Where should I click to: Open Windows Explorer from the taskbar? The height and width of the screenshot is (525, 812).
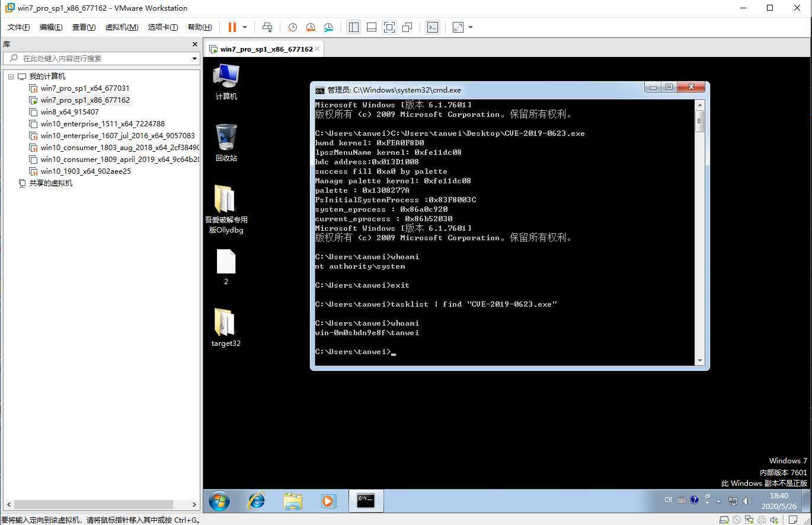coord(292,501)
